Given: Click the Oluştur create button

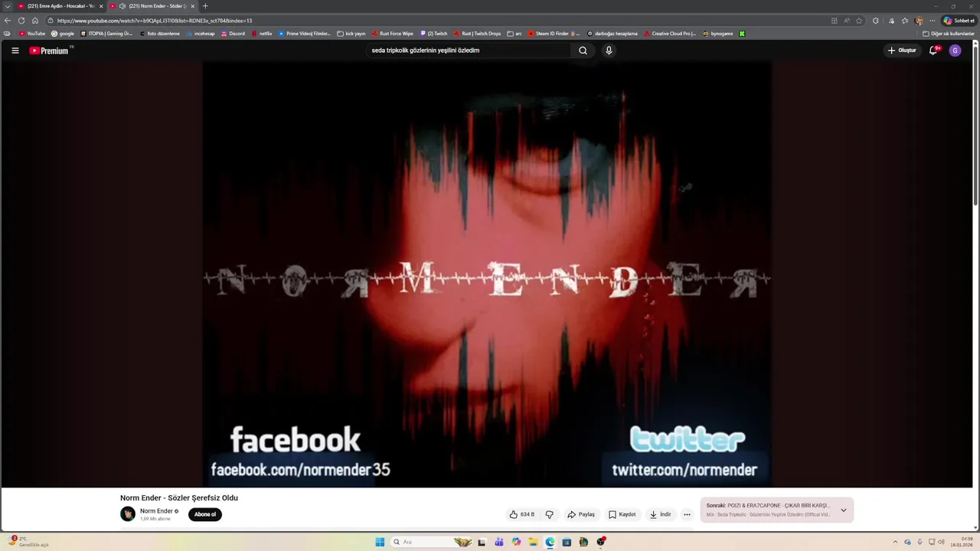Looking at the screenshot, I should (902, 51).
